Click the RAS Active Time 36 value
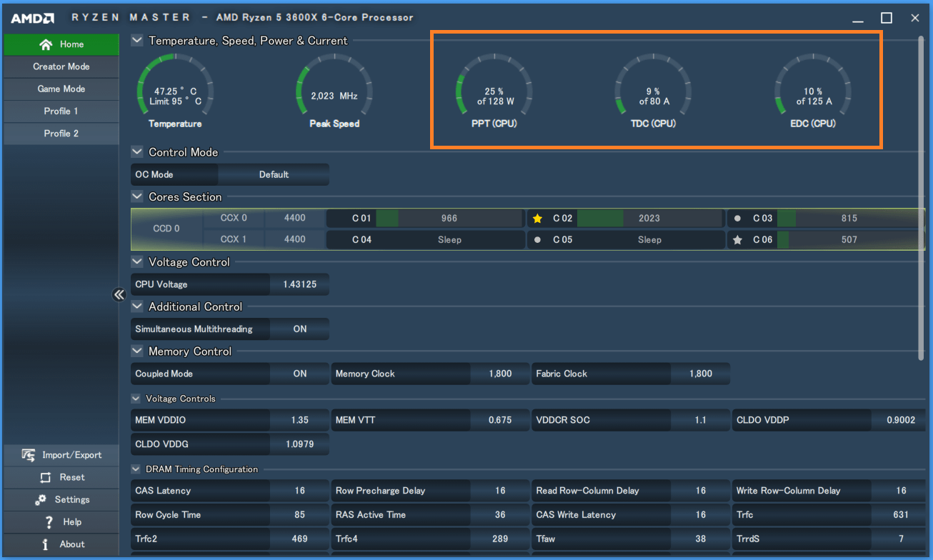The width and height of the screenshot is (933, 560). [500, 515]
